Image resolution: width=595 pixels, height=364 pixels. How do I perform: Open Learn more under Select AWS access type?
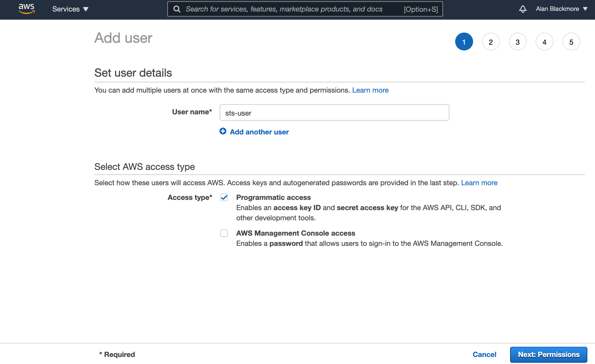pyautogui.click(x=479, y=183)
